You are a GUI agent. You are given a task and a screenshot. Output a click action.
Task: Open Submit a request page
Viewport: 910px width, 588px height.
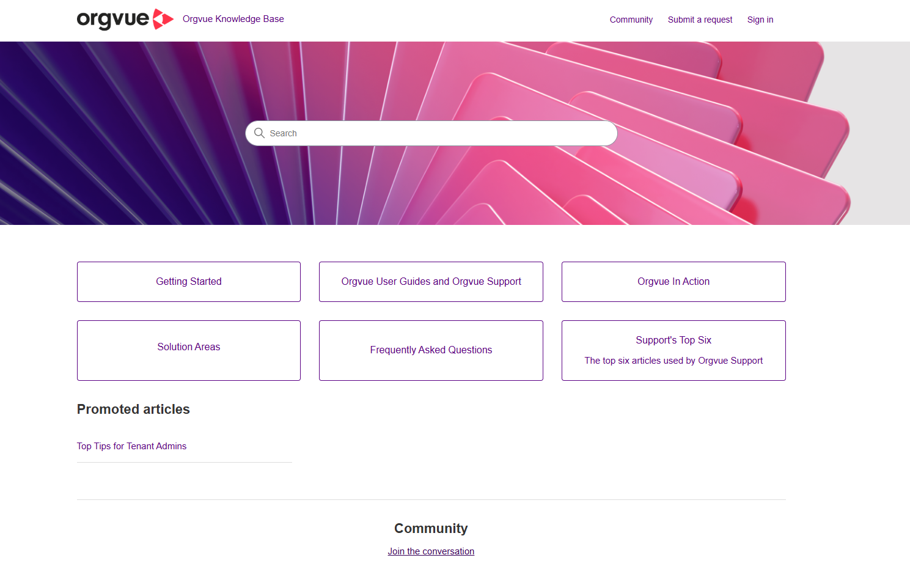point(700,20)
